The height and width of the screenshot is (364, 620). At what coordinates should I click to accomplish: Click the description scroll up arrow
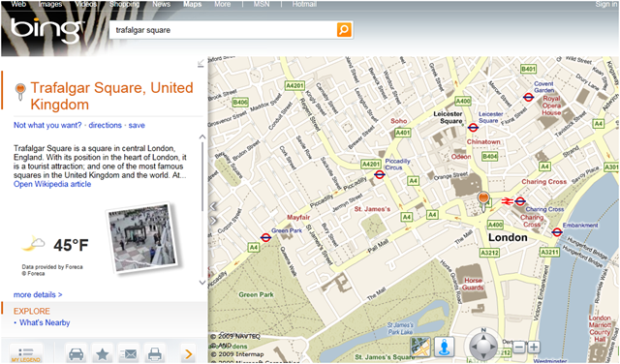(x=202, y=136)
